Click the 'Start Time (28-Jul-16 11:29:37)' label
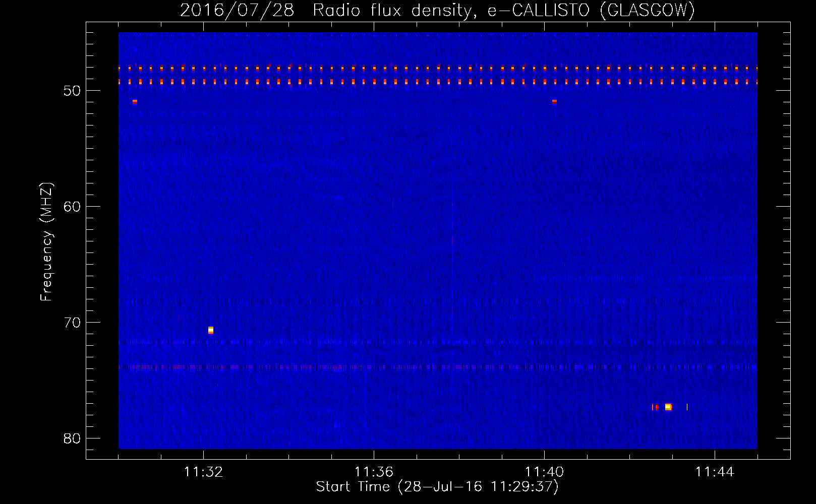 437,487
